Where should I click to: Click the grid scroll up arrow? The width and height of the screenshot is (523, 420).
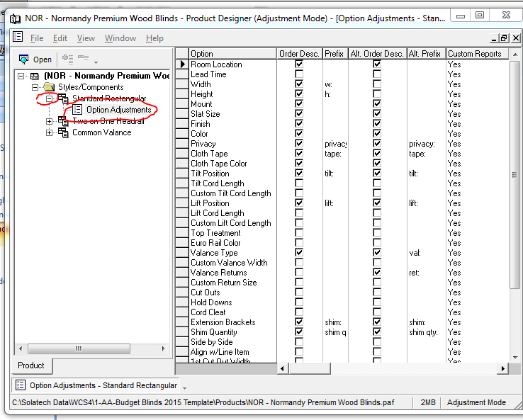click(515, 54)
